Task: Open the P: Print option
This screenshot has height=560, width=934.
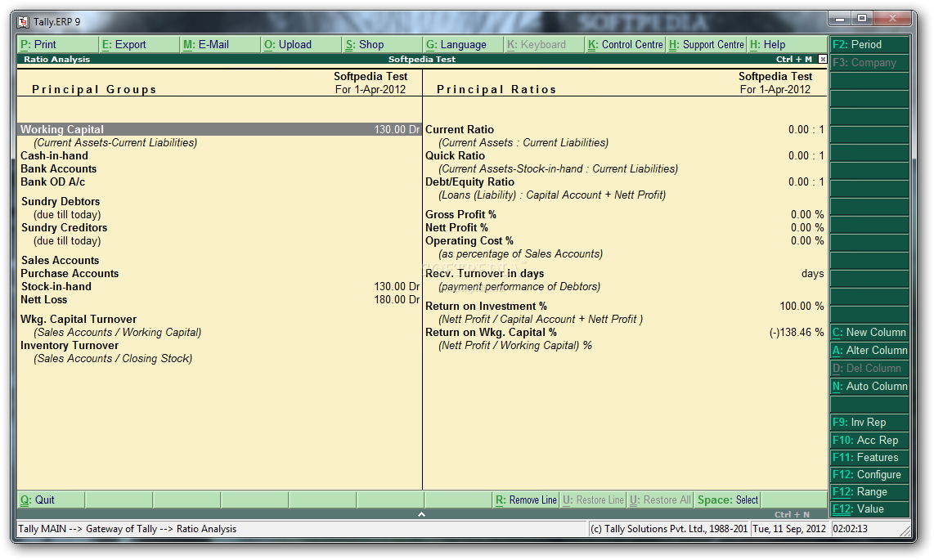Action: point(58,45)
